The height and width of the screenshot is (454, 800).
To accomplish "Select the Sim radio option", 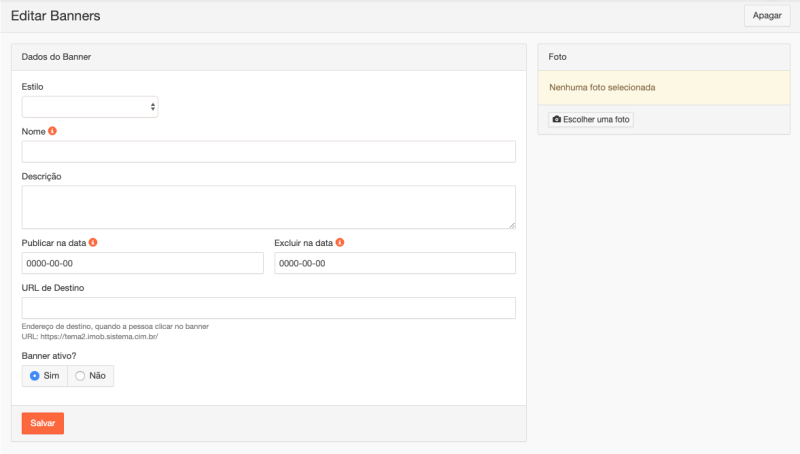I will 35,376.
